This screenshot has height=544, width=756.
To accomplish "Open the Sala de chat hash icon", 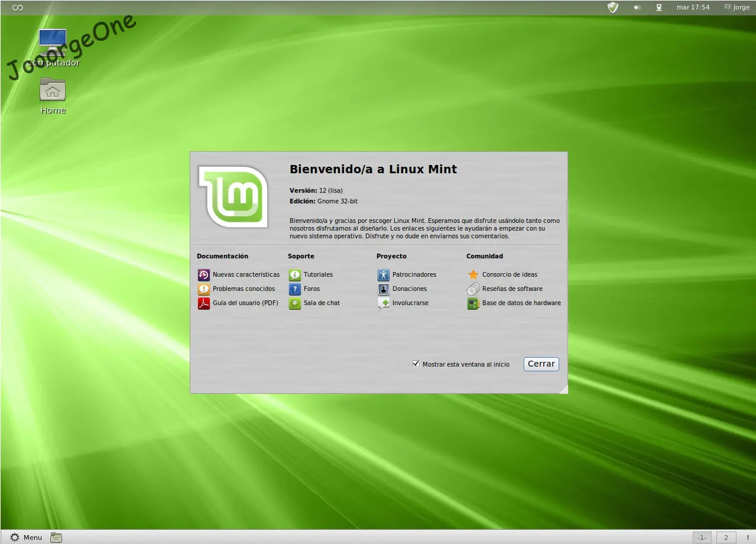I will tap(294, 303).
